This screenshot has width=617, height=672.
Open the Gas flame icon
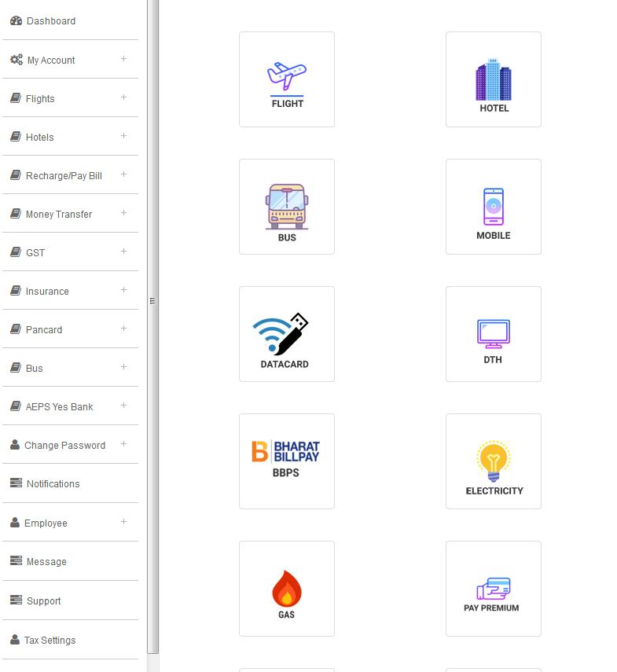pyautogui.click(x=287, y=589)
